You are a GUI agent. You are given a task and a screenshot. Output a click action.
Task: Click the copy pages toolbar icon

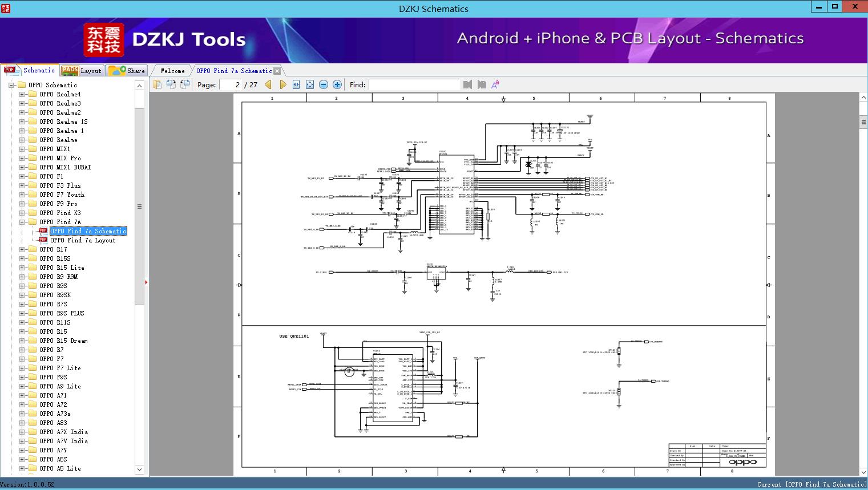158,84
